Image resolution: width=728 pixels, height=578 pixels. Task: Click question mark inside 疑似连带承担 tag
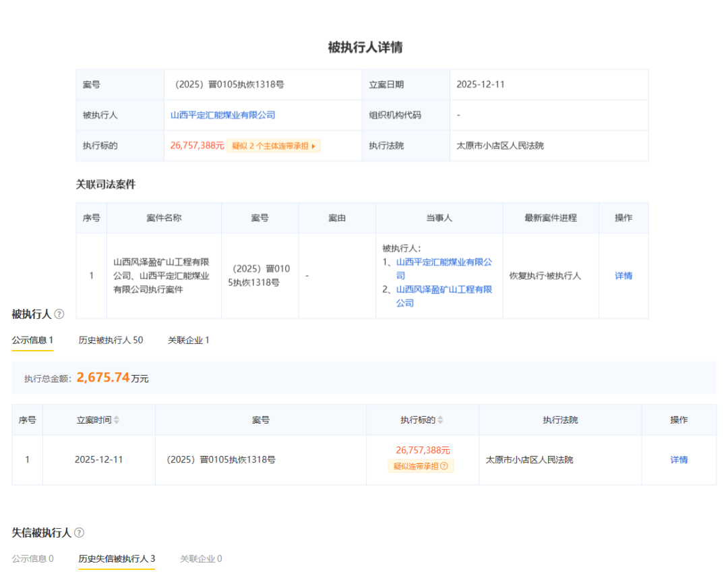[x=446, y=466]
